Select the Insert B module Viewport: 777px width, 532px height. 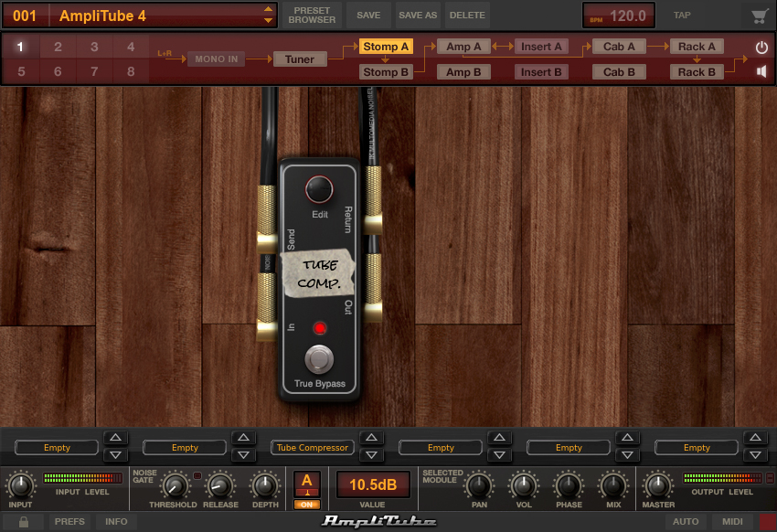coord(541,72)
